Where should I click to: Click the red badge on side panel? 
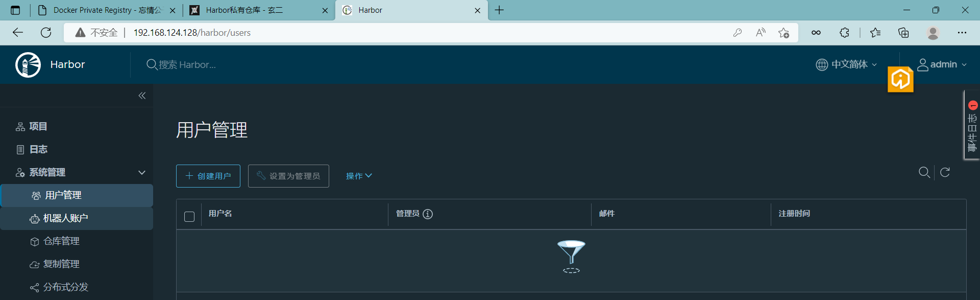(x=973, y=105)
